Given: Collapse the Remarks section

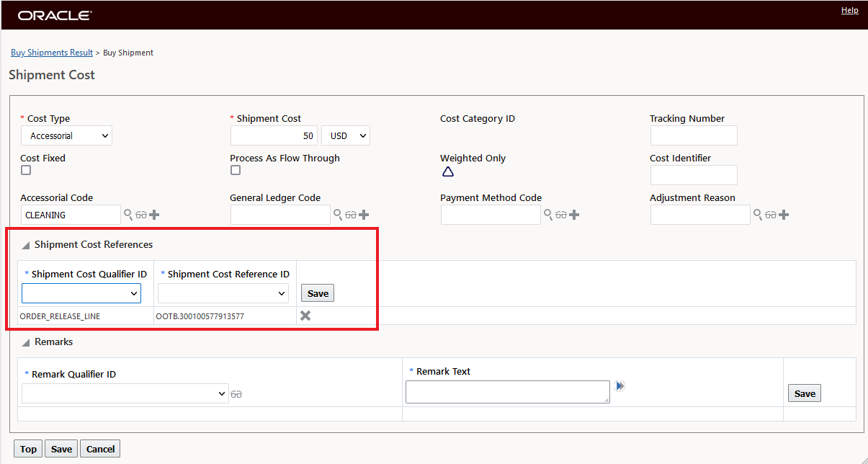Looking at the screenshot, I should (26, 343).
